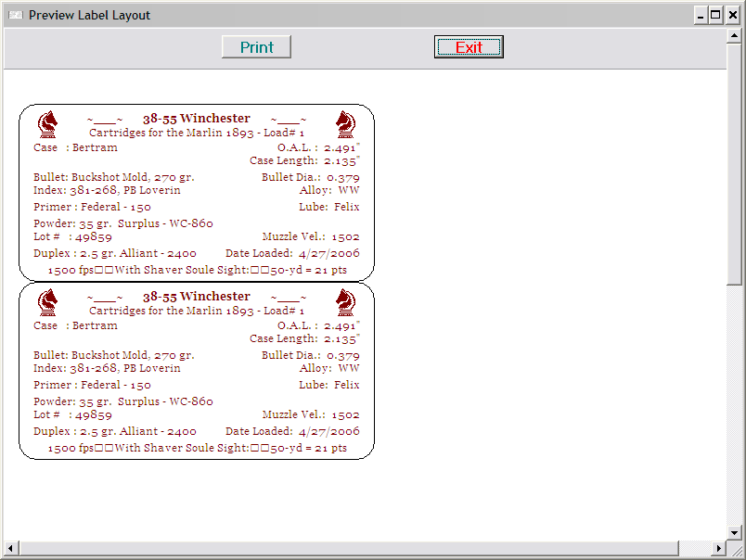Click bottom label 'Muzzle Vel.: 1502' text

[311, 414]
